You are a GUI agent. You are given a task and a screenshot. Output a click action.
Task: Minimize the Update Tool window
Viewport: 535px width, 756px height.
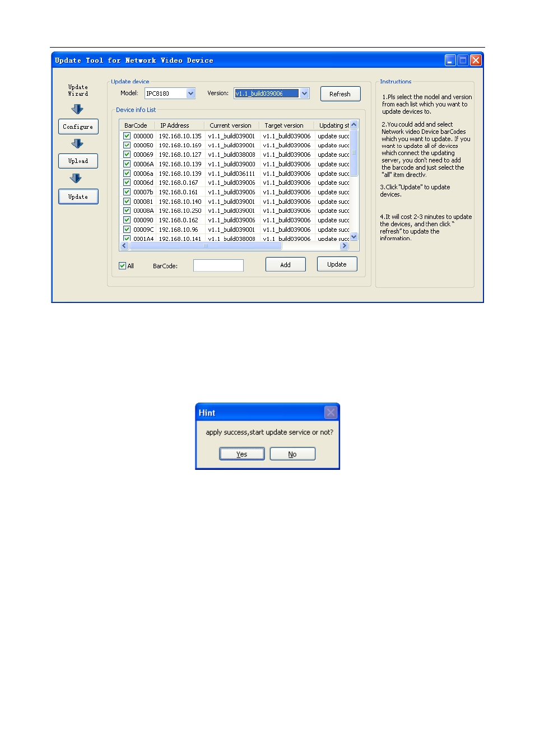point(450,60)
